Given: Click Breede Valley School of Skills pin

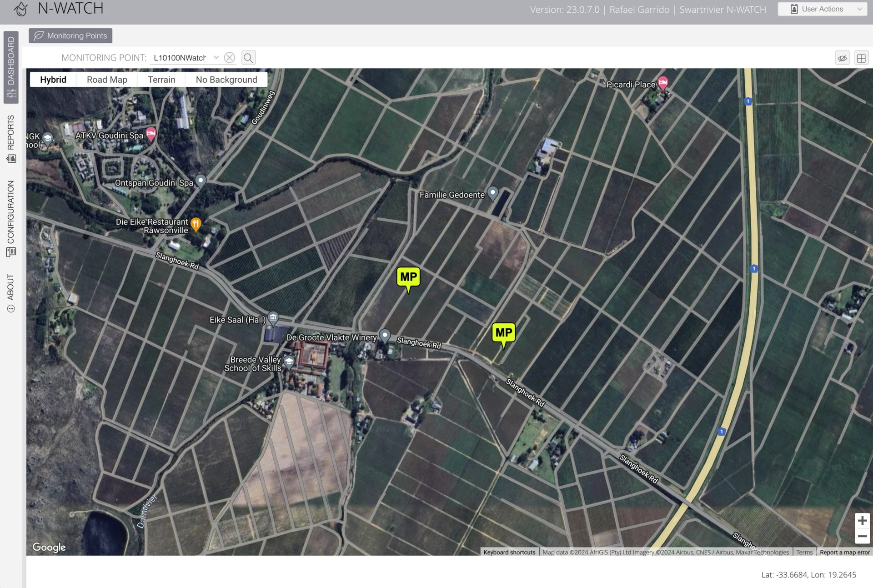Looking at the screenshot, I should tap(289, 362).
